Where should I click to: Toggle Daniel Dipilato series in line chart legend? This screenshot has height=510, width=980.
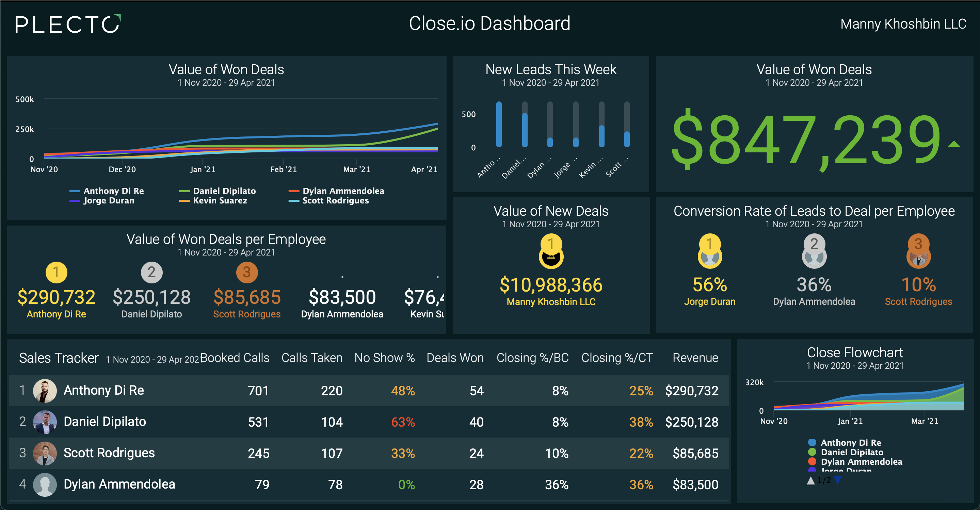click(217, 191)
